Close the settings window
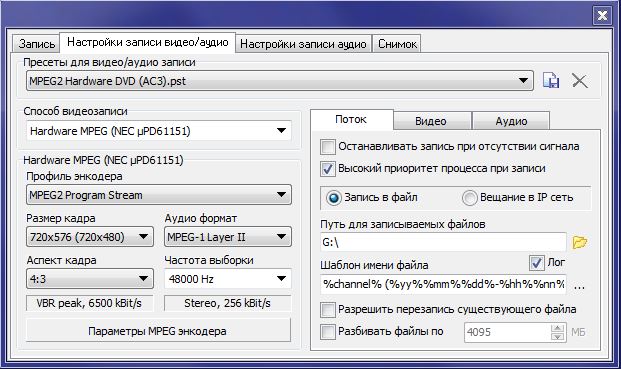Screen dimensions: 621x369 click(x=602, y=16)
